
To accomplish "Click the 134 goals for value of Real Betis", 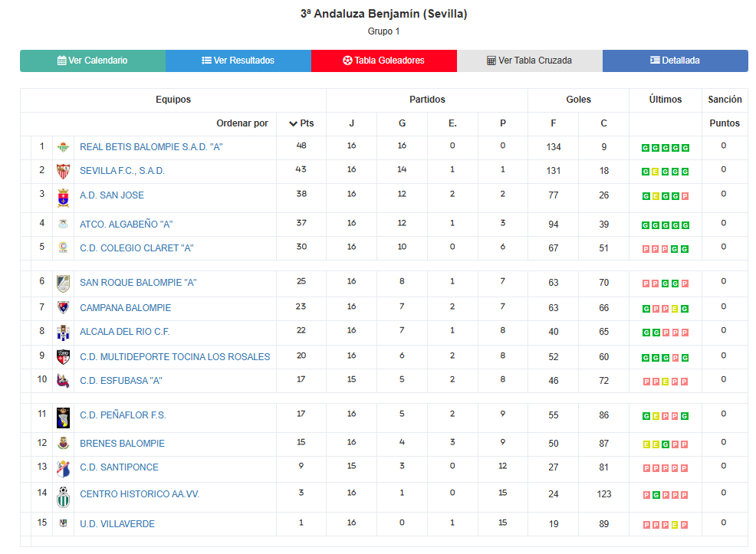I will point(554,147).
